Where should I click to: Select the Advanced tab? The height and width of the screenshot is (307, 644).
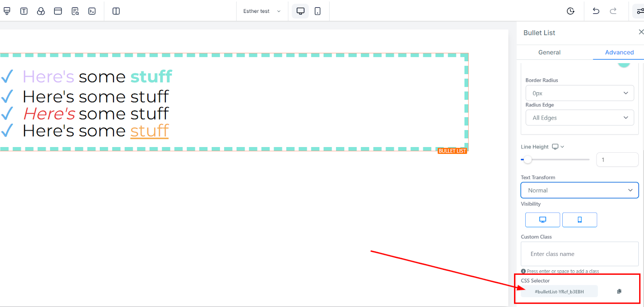coord(619,52)
